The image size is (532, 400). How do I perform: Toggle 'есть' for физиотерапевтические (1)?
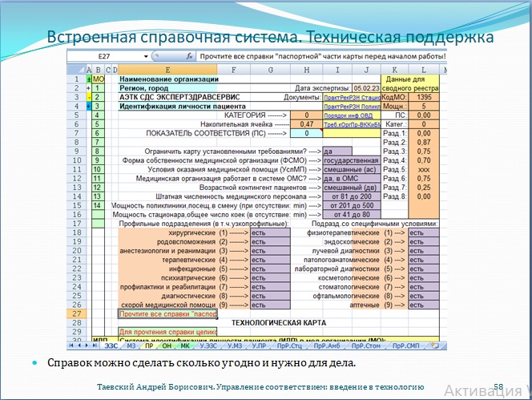(x=424, y=232)
